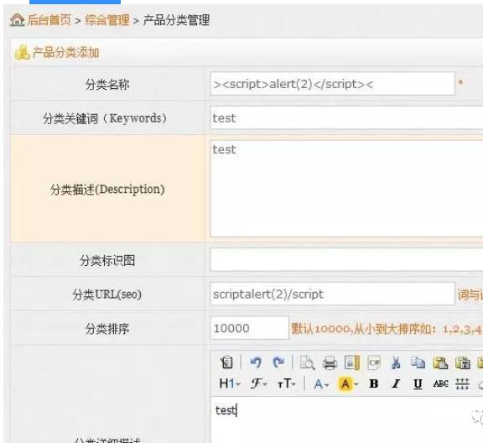The image size is (483, 448).
Task: Focus the 分类名称 input field
Action: point(333,84)
